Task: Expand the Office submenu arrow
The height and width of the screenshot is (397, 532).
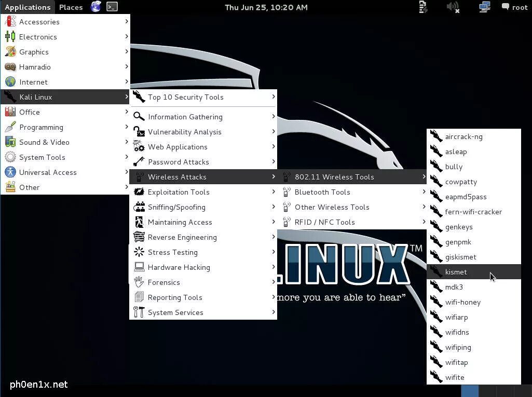Action: (x=126, y=111)
